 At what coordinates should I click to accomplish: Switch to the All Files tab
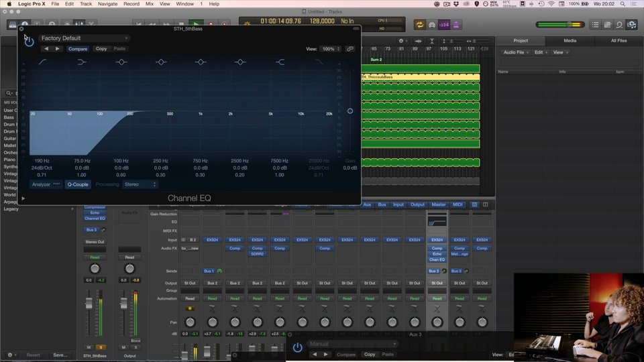click(x=619, y=41)
